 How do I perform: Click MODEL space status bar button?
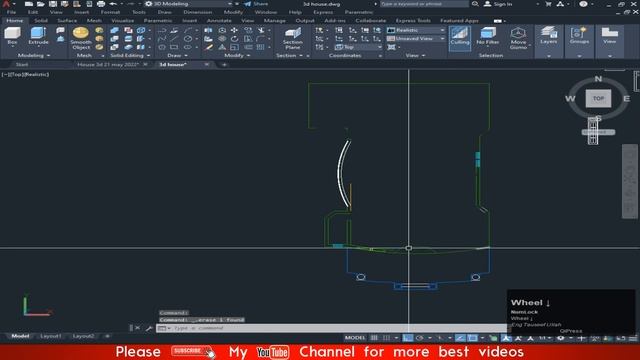click(355, 338)
